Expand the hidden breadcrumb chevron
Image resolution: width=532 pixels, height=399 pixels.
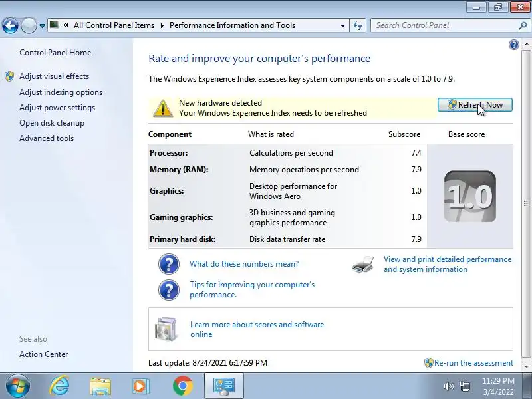[66, 25]
